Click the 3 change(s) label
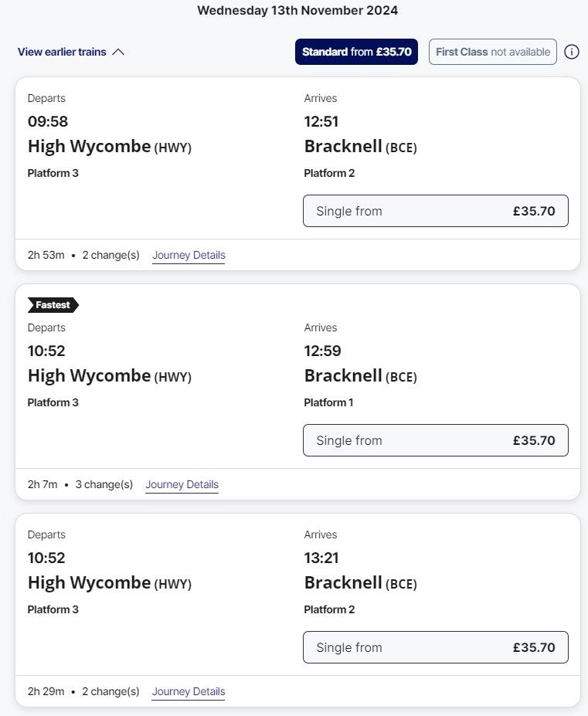 [104, 485]
